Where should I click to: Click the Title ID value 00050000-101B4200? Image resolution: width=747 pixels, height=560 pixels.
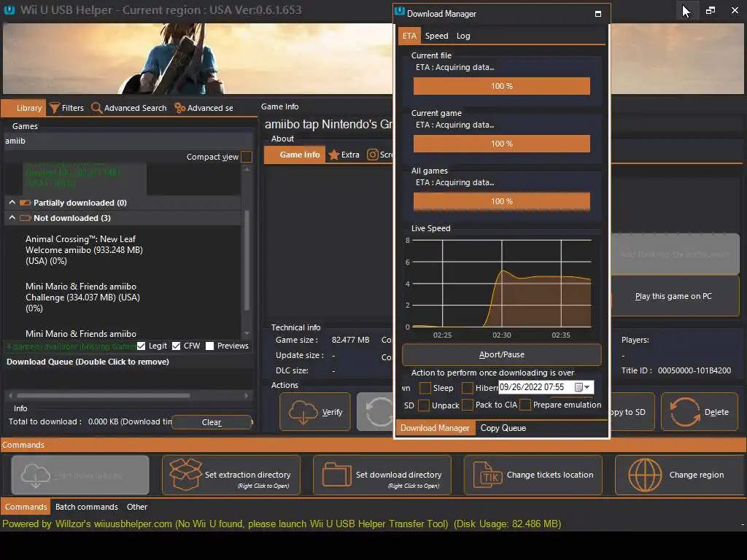[x=694, y=370]
